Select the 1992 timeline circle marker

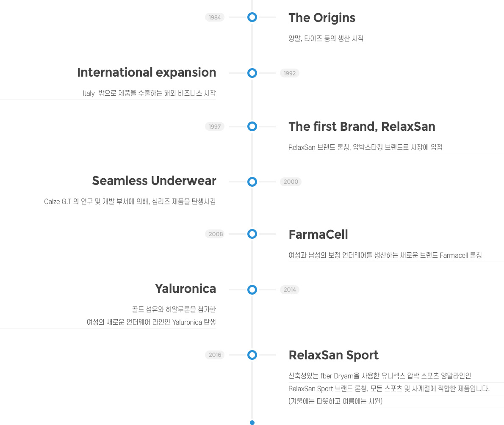pyautogui.click(x=252, y=73)
